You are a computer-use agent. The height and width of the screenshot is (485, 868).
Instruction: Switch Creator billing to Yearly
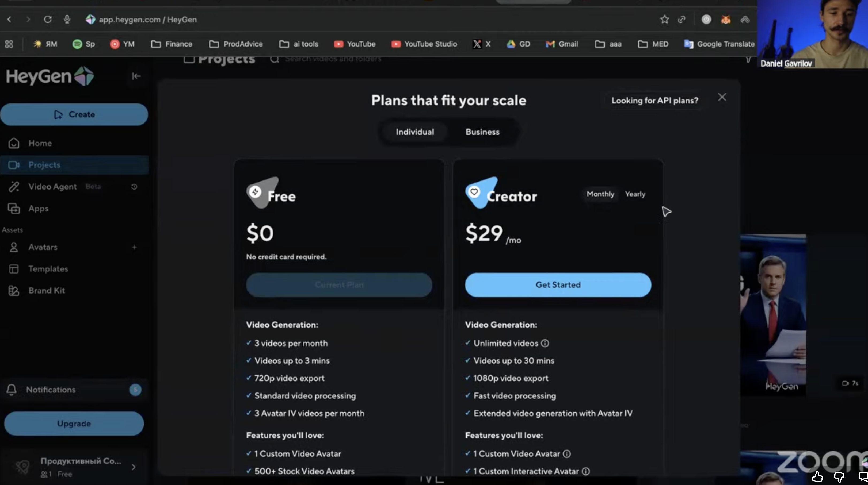pos(635,194)
